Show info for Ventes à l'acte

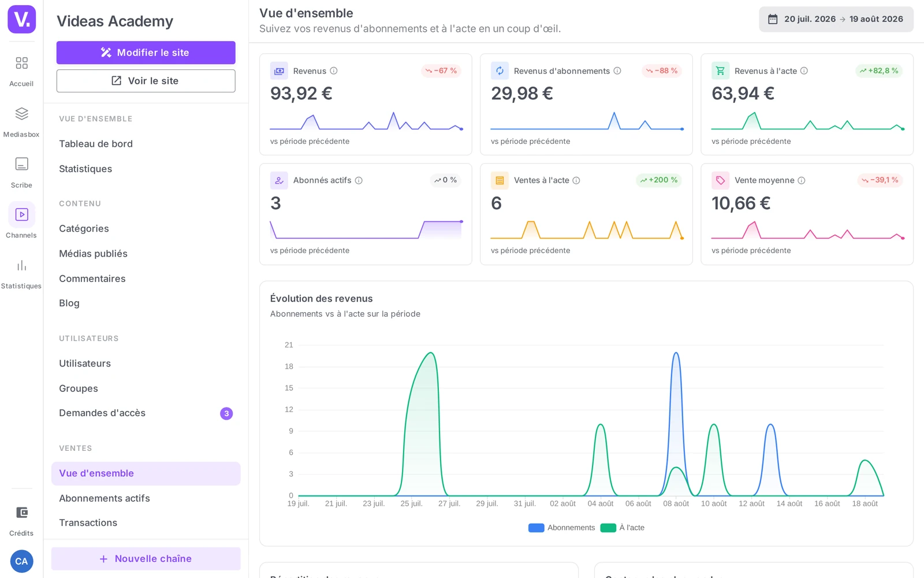coord(576,180)
